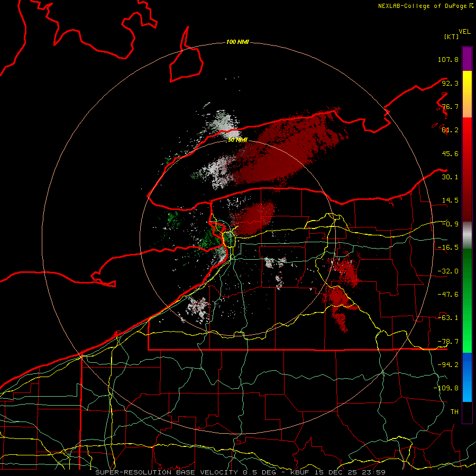Viewport: 476px width, 476px height.
Task: Click the 61.2 velocity scale value
Action: 450,130
